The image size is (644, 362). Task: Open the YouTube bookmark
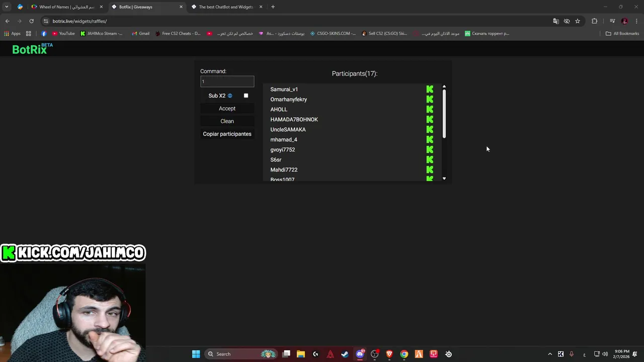point(63,34)
